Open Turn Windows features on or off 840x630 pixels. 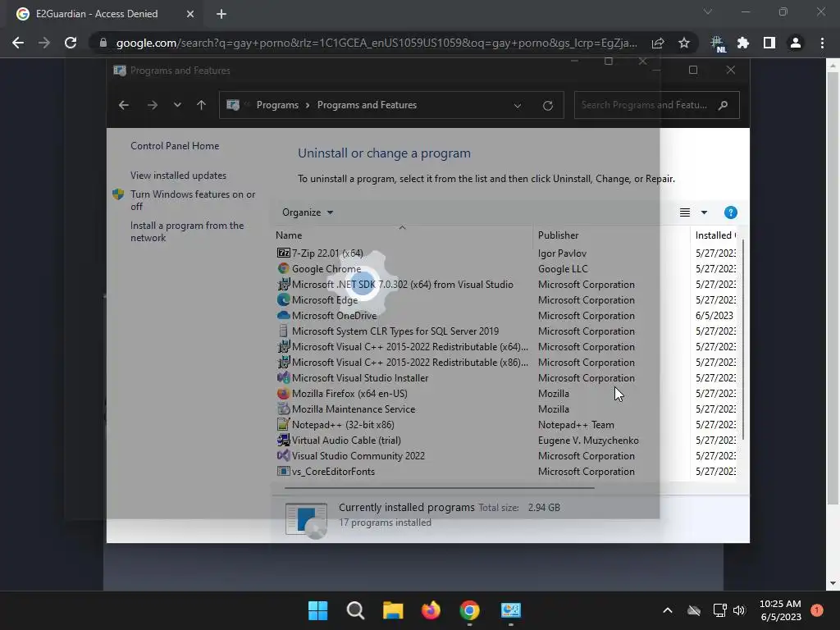193,200
